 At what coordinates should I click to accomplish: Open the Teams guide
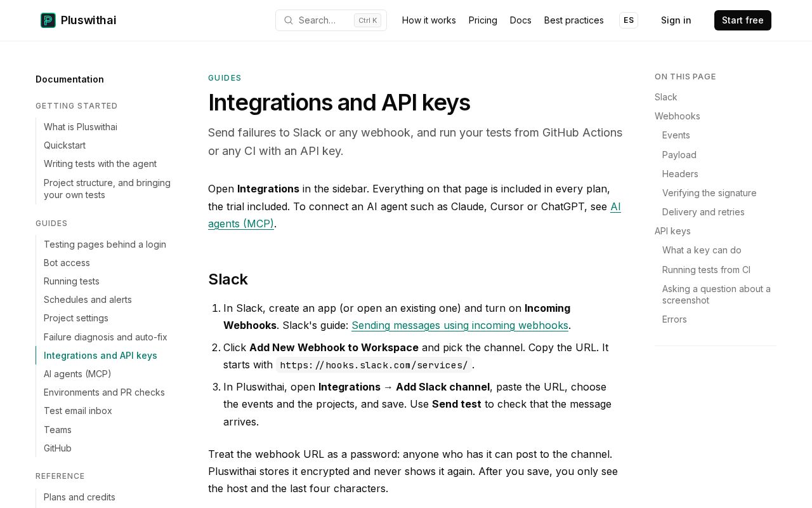pyautogui.click(x=58, y=430)
